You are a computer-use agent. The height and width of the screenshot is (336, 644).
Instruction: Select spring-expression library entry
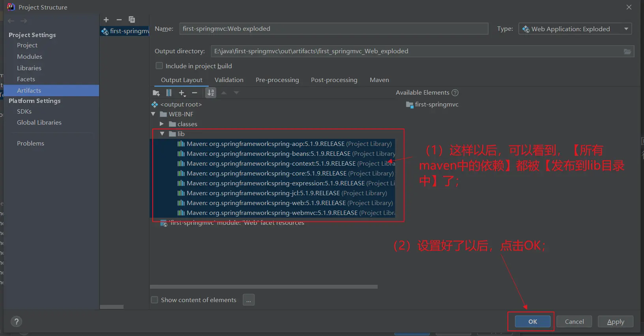click(x=286, y=183)
